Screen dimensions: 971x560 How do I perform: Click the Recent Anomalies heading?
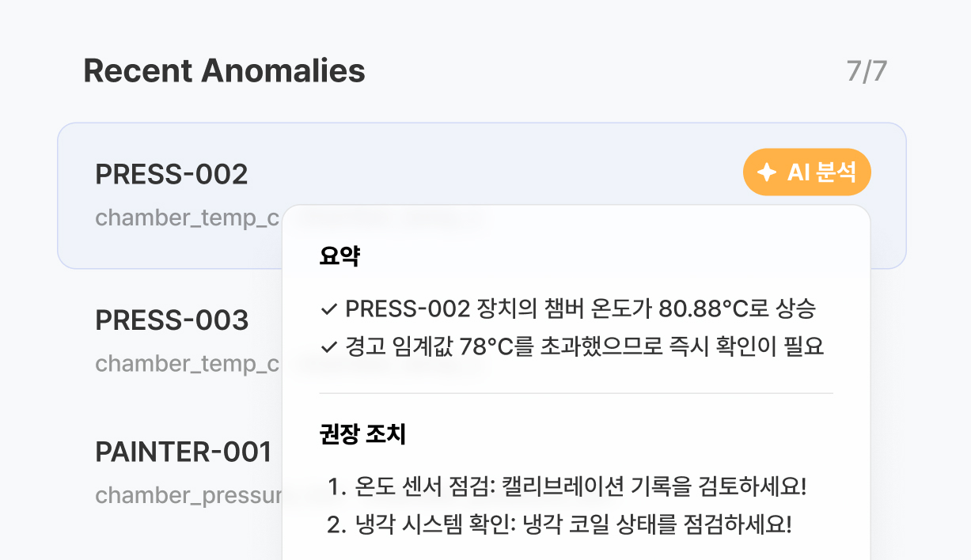point(224,71)
